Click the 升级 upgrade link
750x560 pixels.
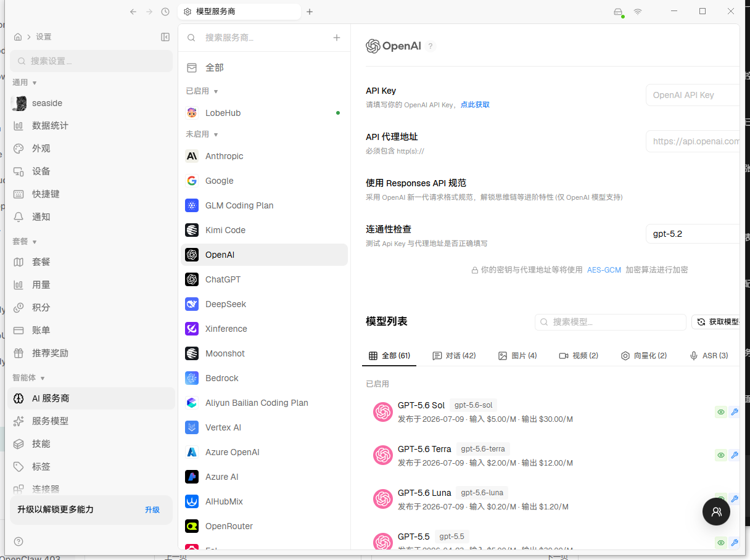[152, 509]
